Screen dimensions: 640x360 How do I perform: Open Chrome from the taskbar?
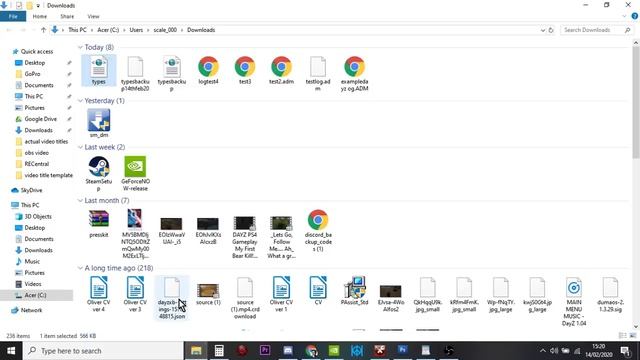point(311,351)
